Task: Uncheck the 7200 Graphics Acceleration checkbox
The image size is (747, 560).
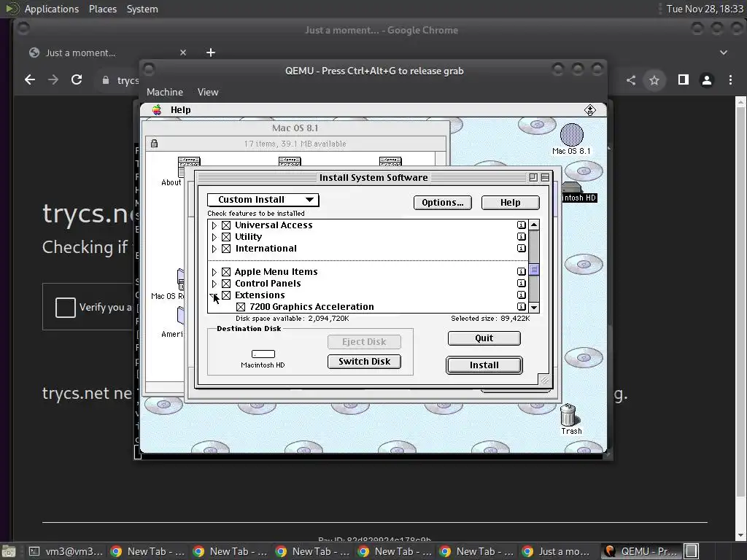Action: pos(241,307)
